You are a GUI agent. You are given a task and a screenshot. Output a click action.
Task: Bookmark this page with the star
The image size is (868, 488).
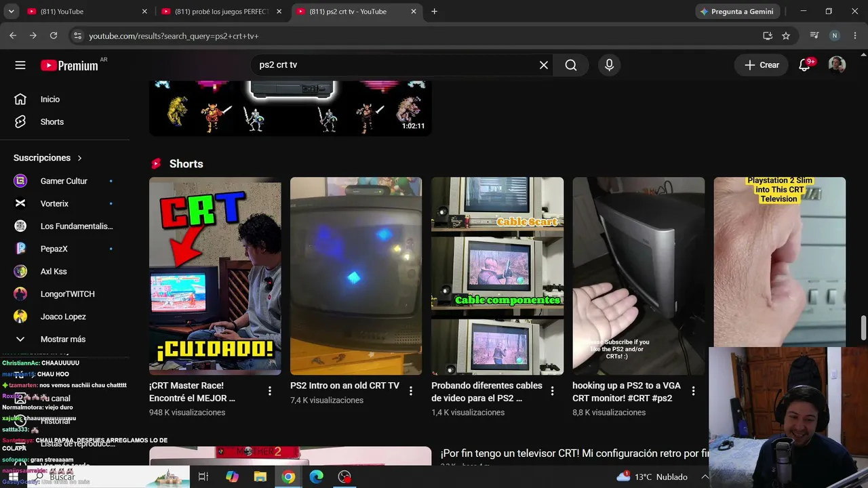786,35
